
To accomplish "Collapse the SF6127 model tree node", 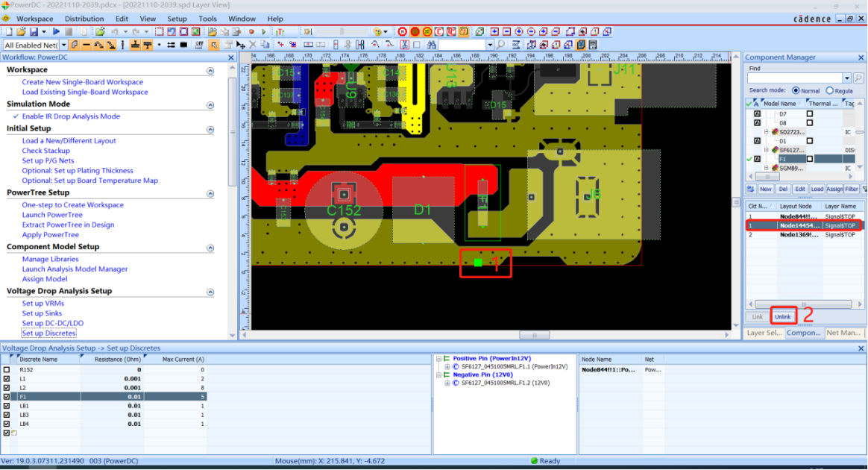I will click(x=767, y=150).
